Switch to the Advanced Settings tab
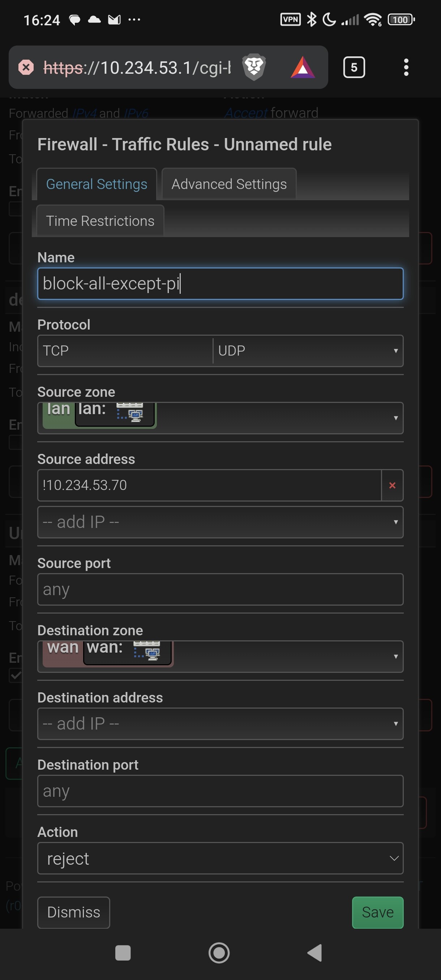Viewport: 441px width, 980px height. [229, 184]
